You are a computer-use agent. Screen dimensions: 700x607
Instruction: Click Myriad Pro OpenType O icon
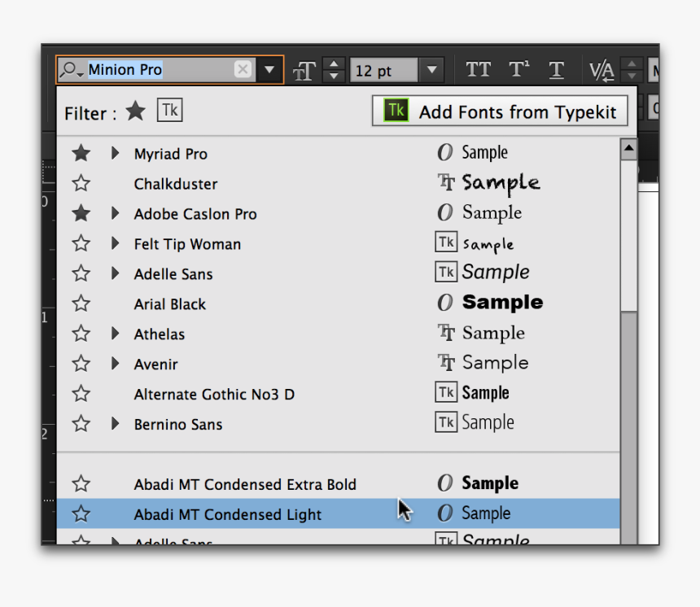(x=445, y=153)
